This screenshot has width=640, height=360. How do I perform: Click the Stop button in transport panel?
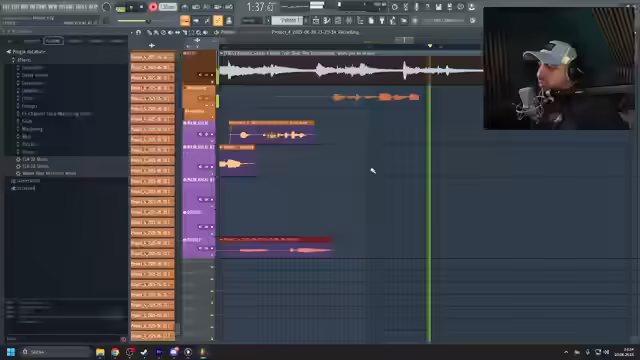(142, 7)
